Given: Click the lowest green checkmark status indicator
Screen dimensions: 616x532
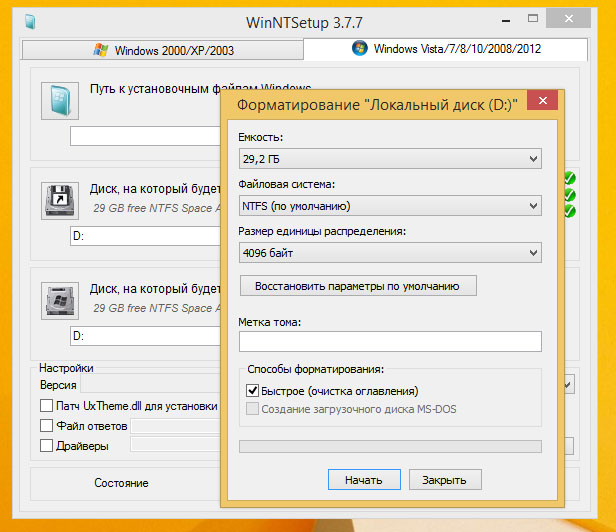Looking at the screenshot, I should coord(570,211).
